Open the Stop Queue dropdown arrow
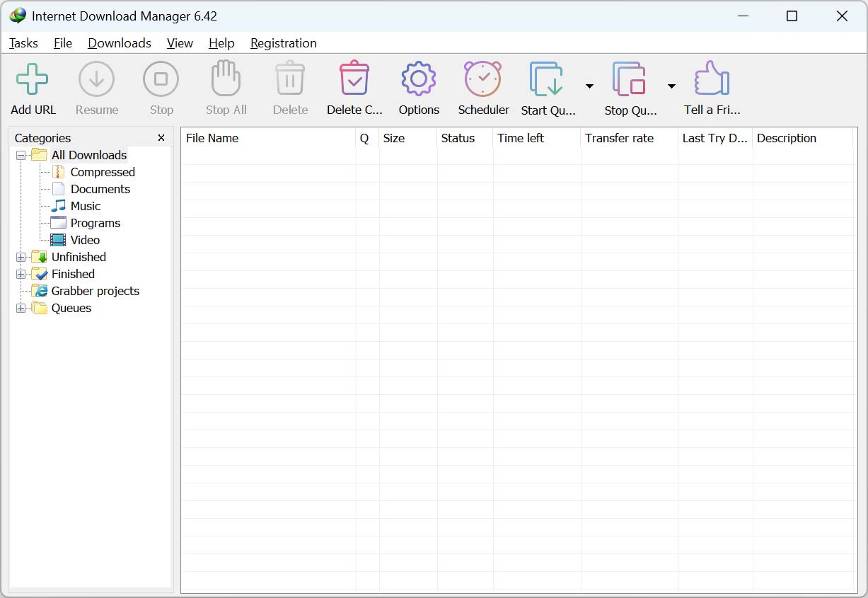The image size is (868, 598). 671,86
